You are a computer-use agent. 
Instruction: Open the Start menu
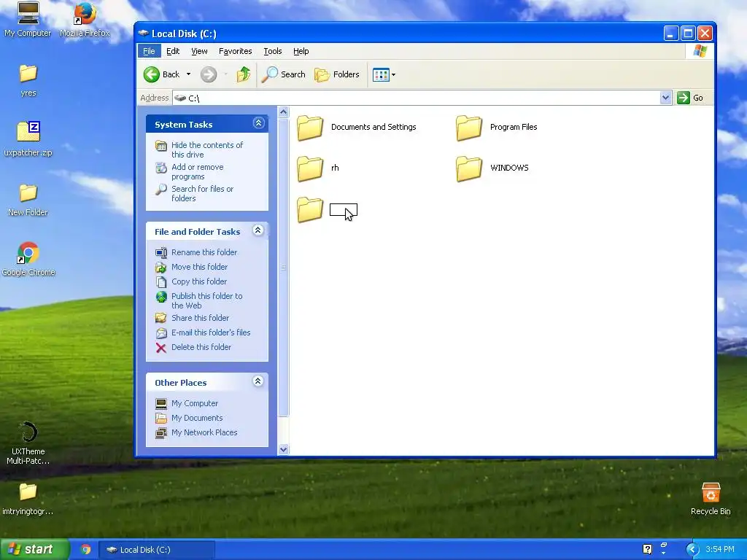pos(35,549)
